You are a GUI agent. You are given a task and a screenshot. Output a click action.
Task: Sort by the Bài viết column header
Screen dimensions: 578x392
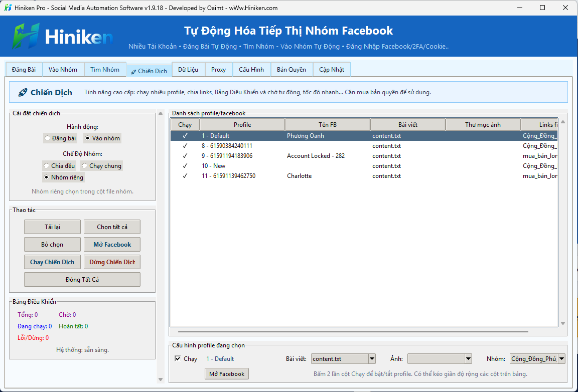(x=408, y=124)
